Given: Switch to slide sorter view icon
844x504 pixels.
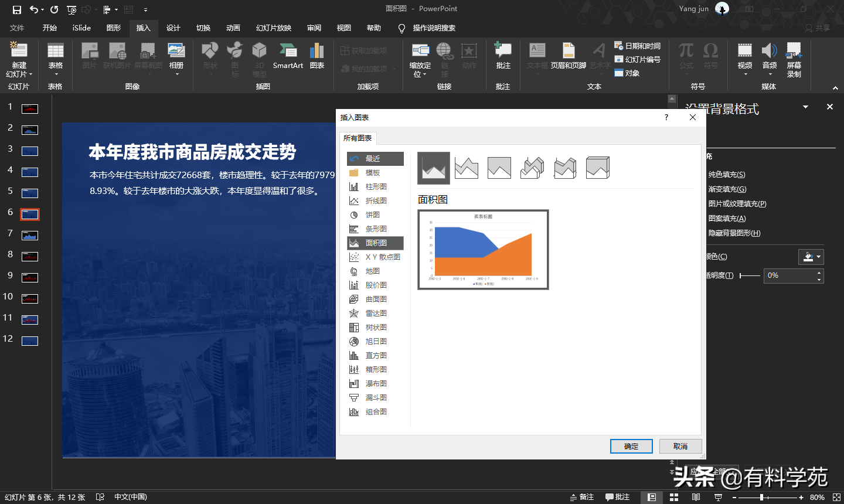Looking at the screenshot, I should (x=674, y=497).
